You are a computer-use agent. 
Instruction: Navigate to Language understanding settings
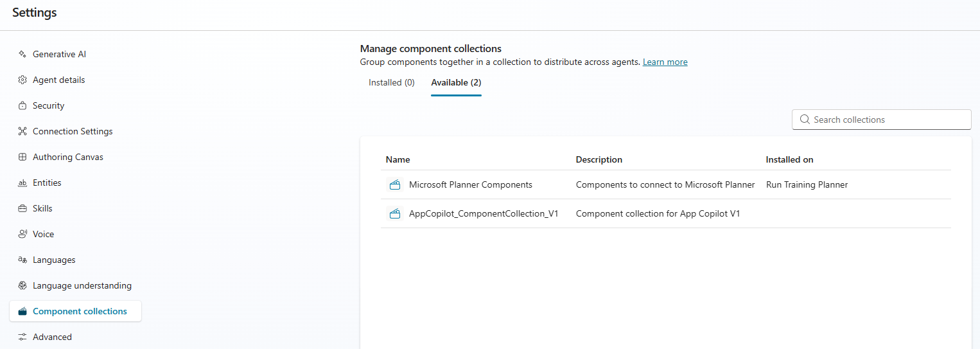[82, 286]
